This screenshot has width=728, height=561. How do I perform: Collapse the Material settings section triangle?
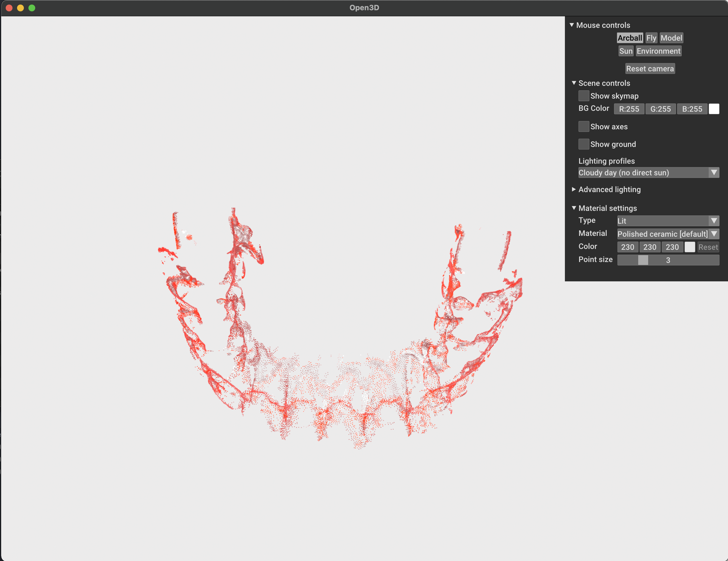574,208
